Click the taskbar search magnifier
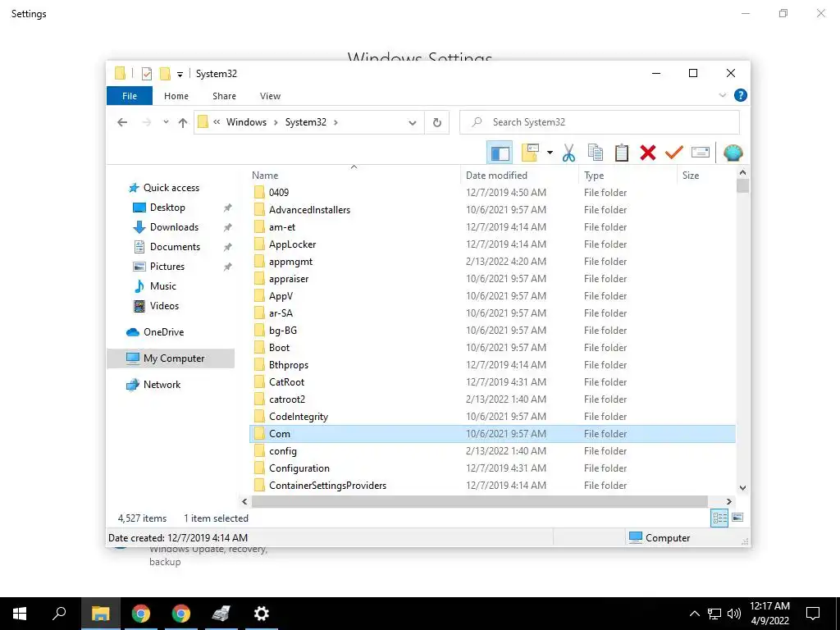Screen dimensions: 840x630 59,614
